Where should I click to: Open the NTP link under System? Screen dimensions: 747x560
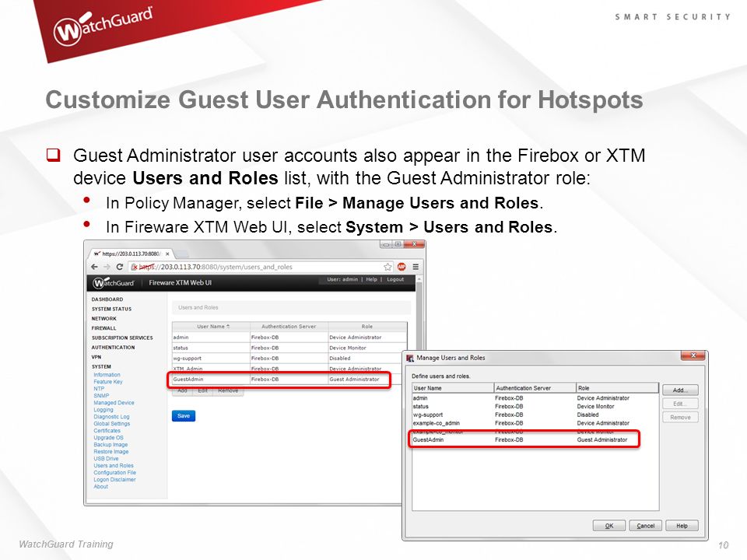coord(99,389)
